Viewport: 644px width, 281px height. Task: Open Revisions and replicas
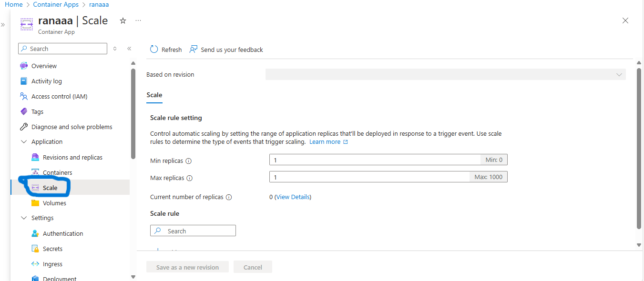[72, 157]
